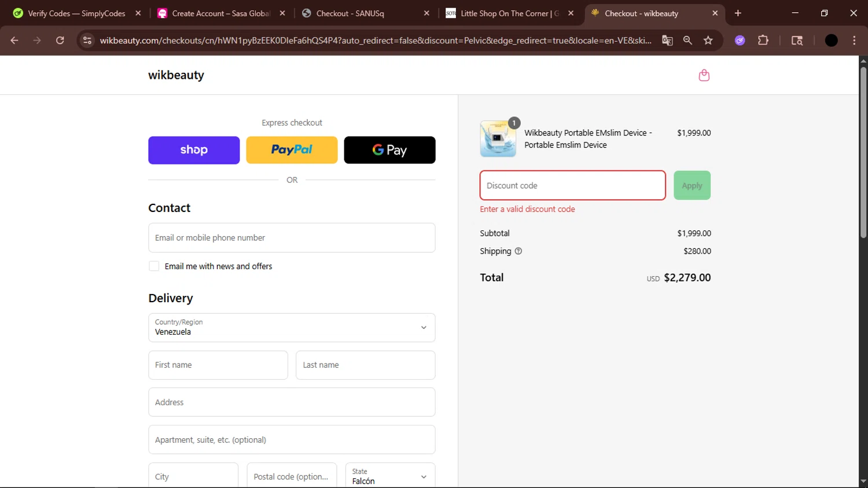
Task: Apply the discount code
Action: [692, 185]
